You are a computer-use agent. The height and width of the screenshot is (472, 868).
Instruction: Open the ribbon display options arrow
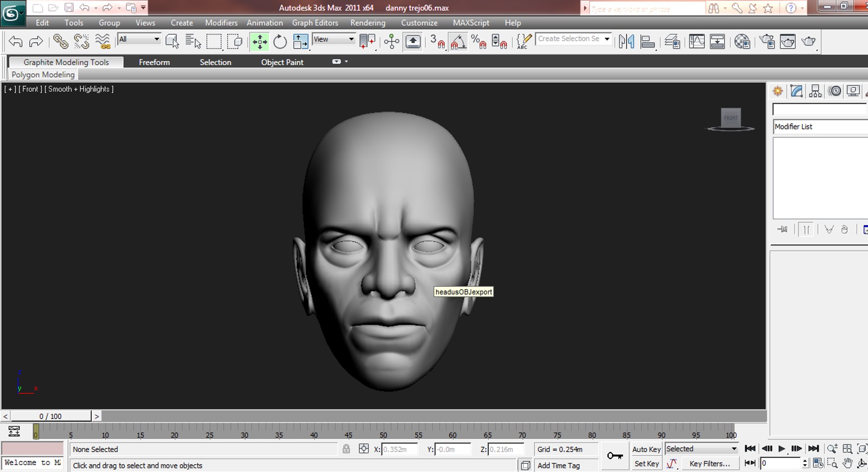click(346, 61)
